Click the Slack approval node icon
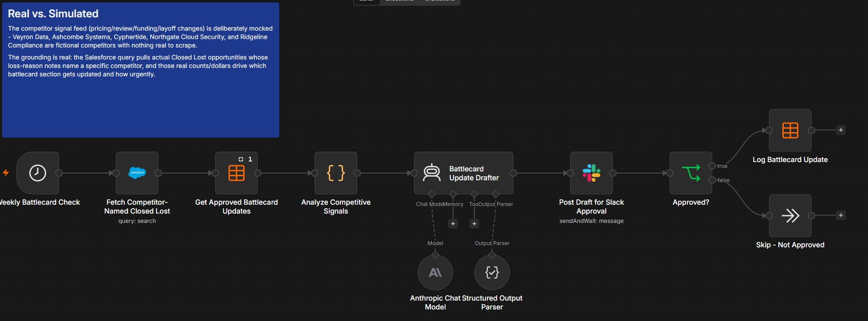The width and height of the screenshot is (868, 321). tap(592, 173)
